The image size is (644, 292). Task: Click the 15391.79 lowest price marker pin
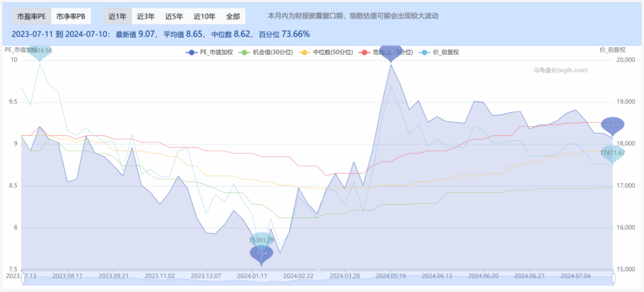coord(261,240)
